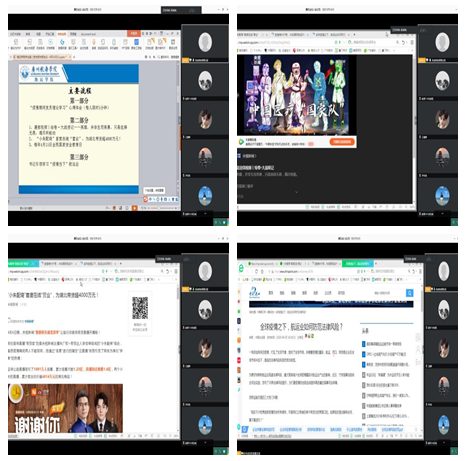466x461 pixels.
Task: Click the orange login button in the WPS title bar
Action: click(x=134, y=34)
